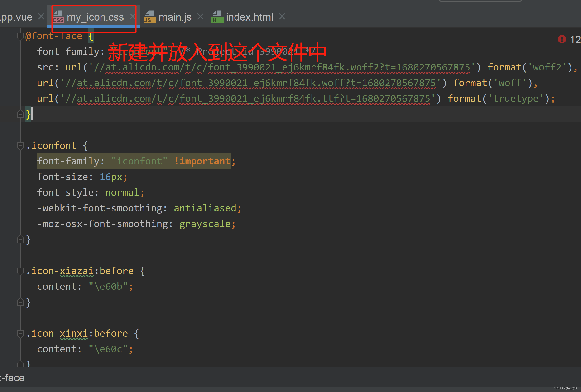The image size is (581, 392).
Task: Click the red error indicator icon
Action: (x=562, y=39)
